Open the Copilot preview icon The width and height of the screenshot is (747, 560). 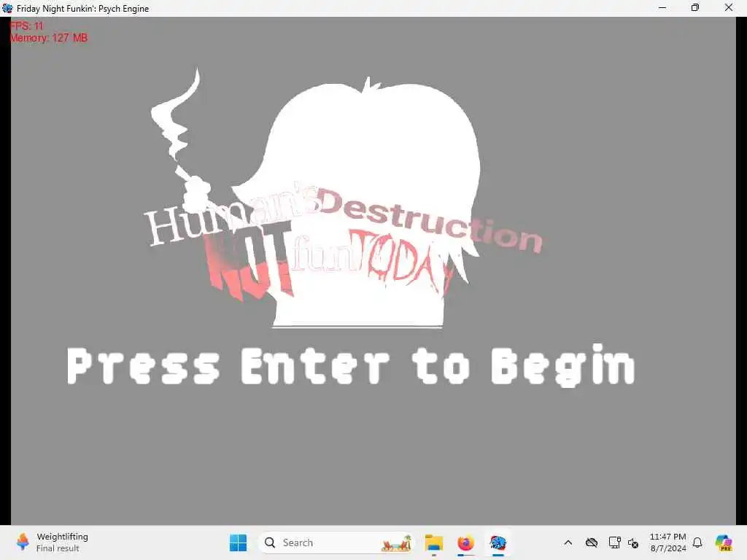[x=723, y=542]
